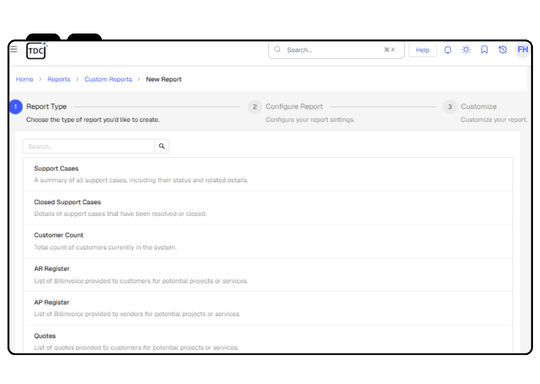Go to the Custom Reports breadcrumb

point(108,79)
